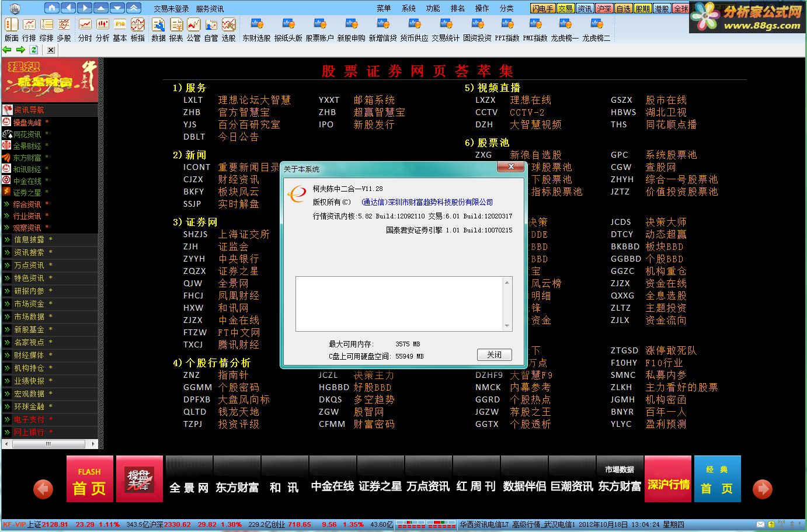Open the 报表 report icon
807x532 pixels.
click(176, 30)
